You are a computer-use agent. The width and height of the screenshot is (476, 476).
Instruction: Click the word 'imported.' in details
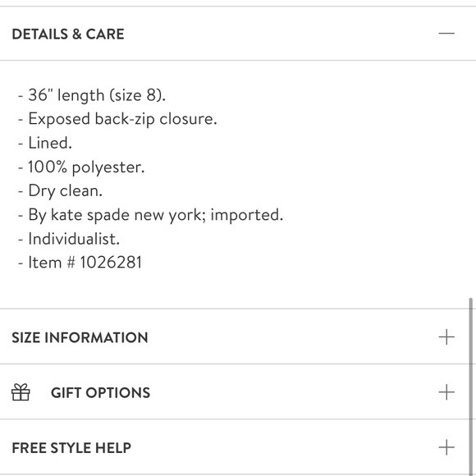tap(247, 215)
